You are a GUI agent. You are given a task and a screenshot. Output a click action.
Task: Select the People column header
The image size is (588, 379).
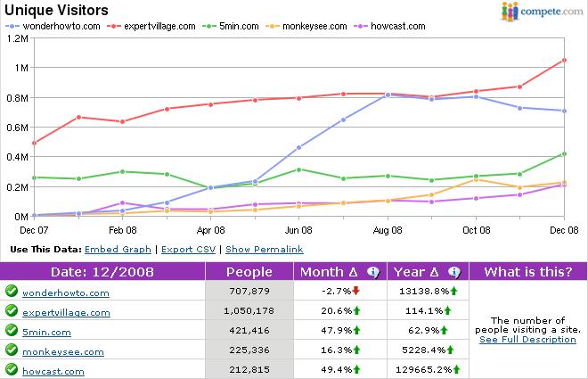point(249,272)
